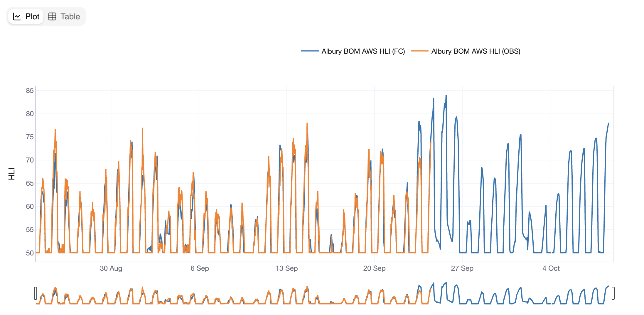Switch to the Plot tab
The image size is (644, 315).
pos(26,16)
